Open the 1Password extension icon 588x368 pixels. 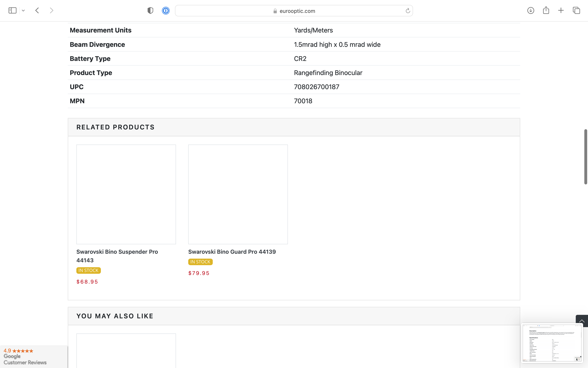(x=166, y=10)
